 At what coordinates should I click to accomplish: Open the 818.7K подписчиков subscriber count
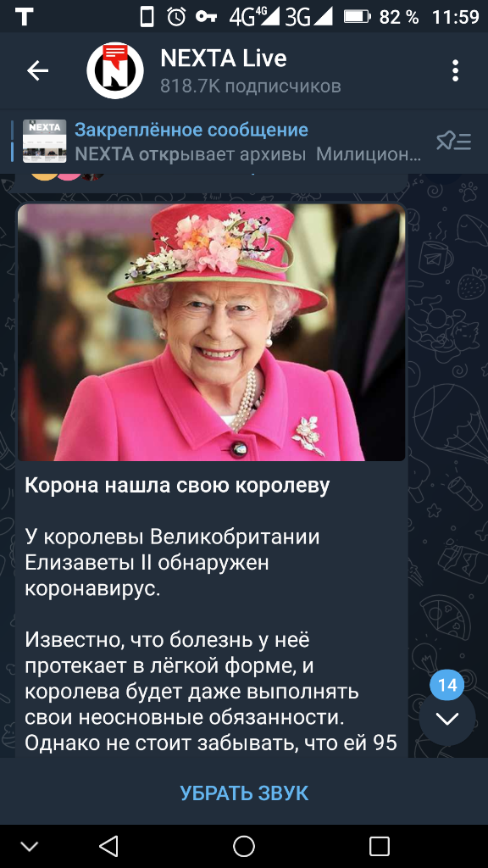[250, 86]
